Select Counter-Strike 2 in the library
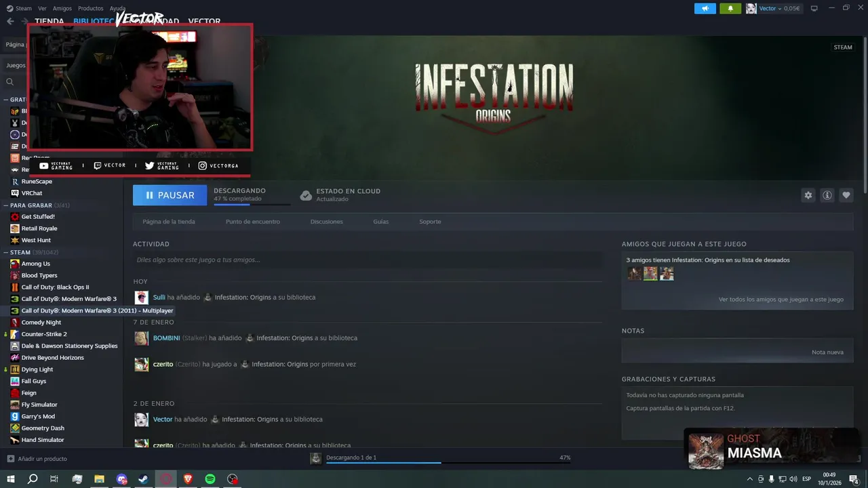868x488 pixels. click(43, 334)
